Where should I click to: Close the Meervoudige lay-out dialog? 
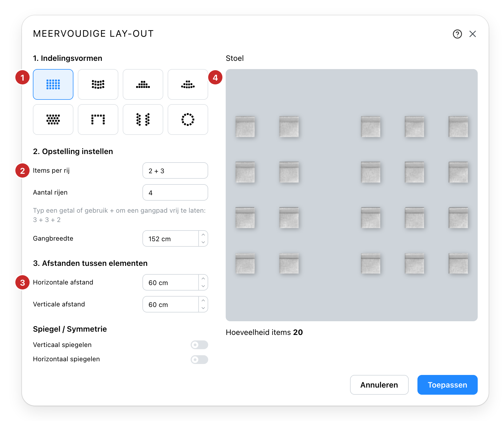472,34
